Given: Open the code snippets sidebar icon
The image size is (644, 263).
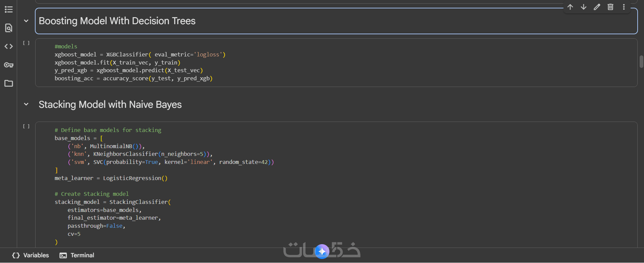Looking at the screenshot, I should [x=9, y=46].
